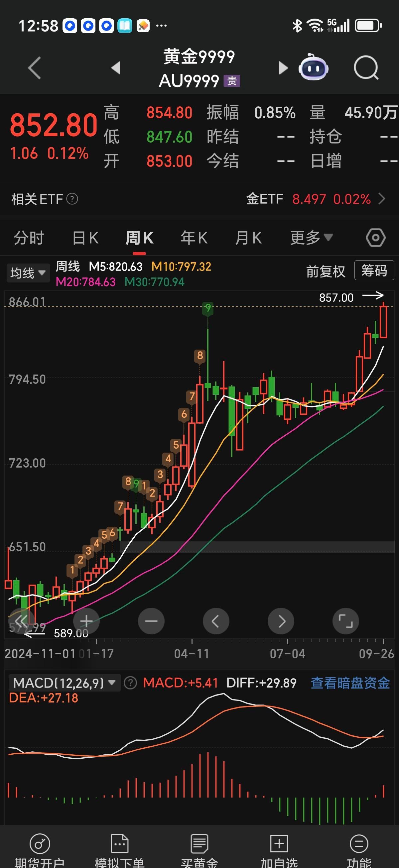The height and width of the screenshot is (868, 399).
Task: Switch to the 月K tab
Action: click(249, 238)
